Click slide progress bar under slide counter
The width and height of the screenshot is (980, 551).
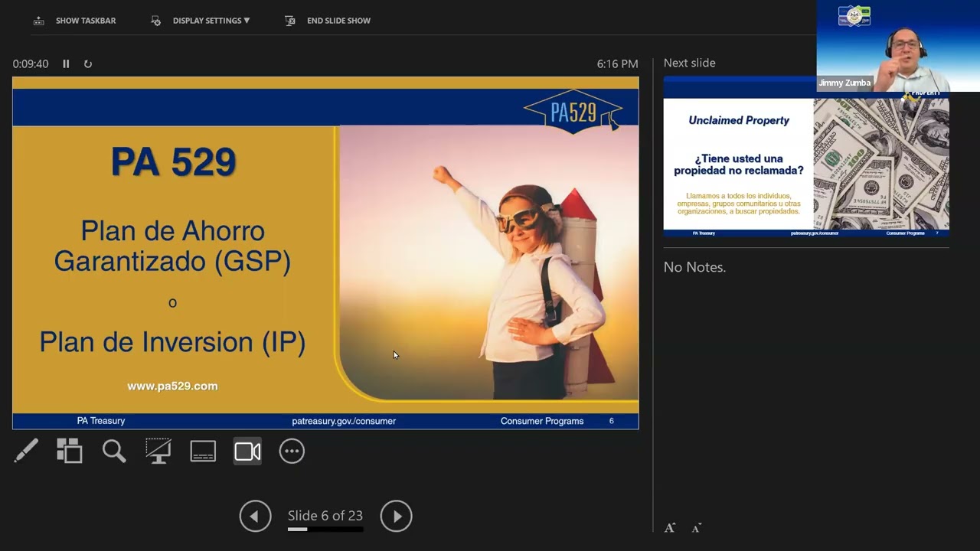325,529
